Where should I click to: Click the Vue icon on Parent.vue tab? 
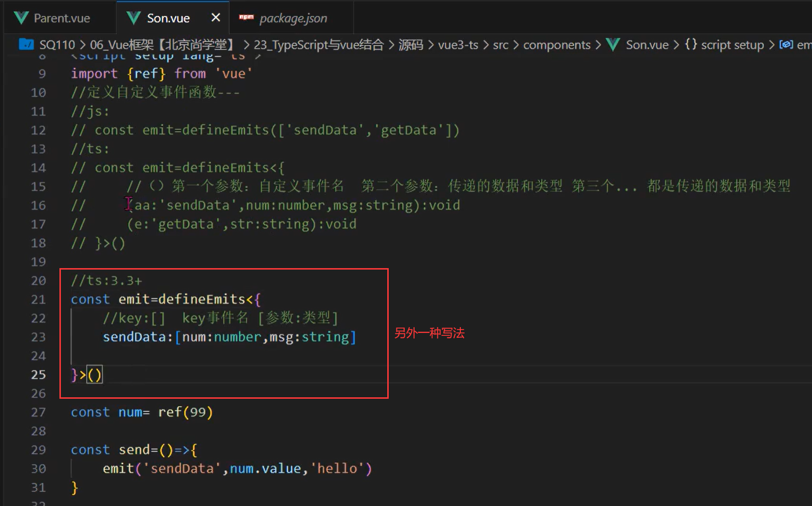pos(21,19)
